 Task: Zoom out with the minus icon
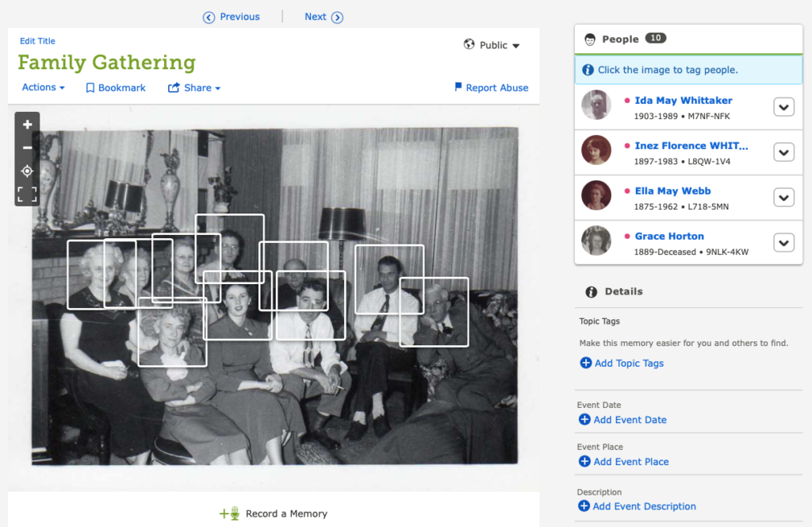(28, 148)
